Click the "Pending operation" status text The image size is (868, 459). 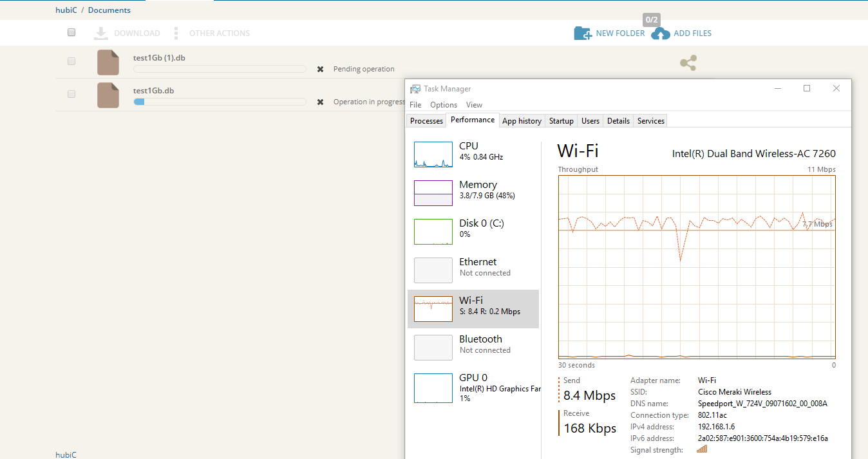(x=364, y=69)
